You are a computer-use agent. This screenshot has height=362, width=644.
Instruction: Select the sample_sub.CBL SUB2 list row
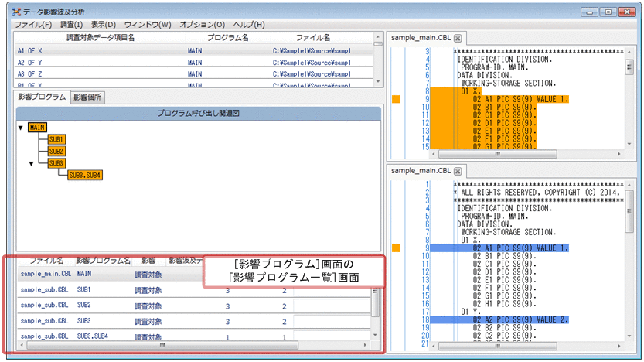coord(195,306)
